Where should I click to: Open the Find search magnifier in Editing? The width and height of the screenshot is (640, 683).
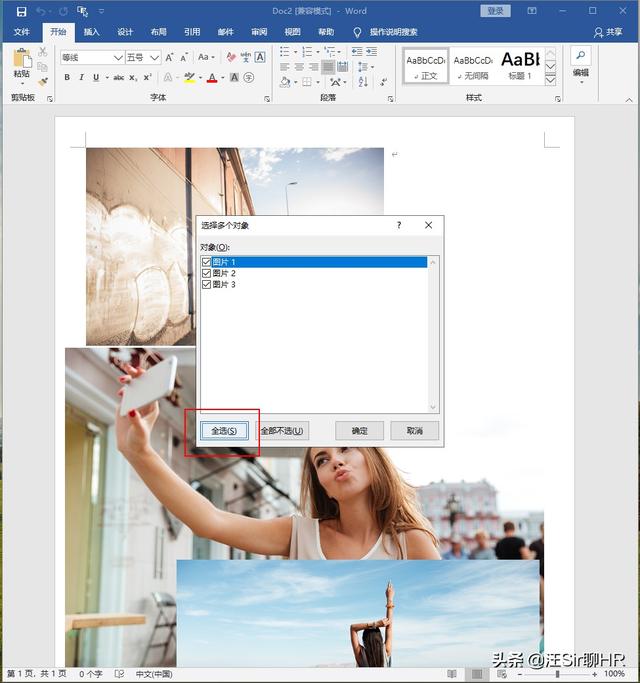(580, 55)
